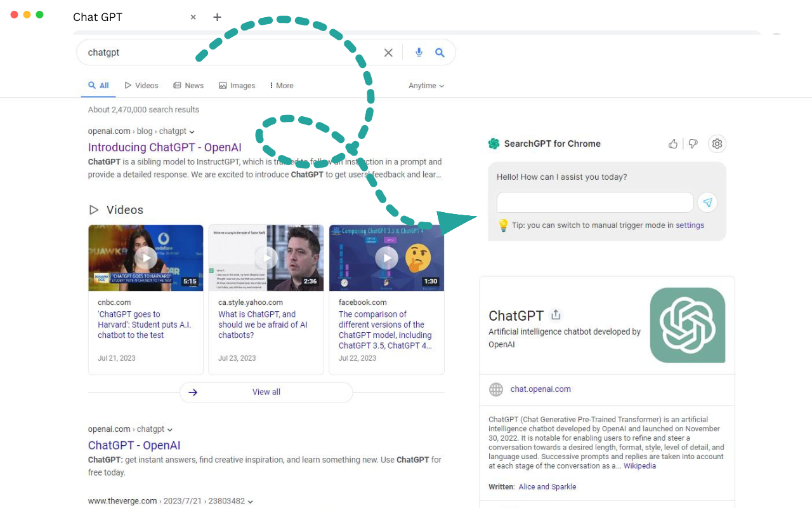Send the SearchGPT message with paper-plane icon

coord(707,203)
